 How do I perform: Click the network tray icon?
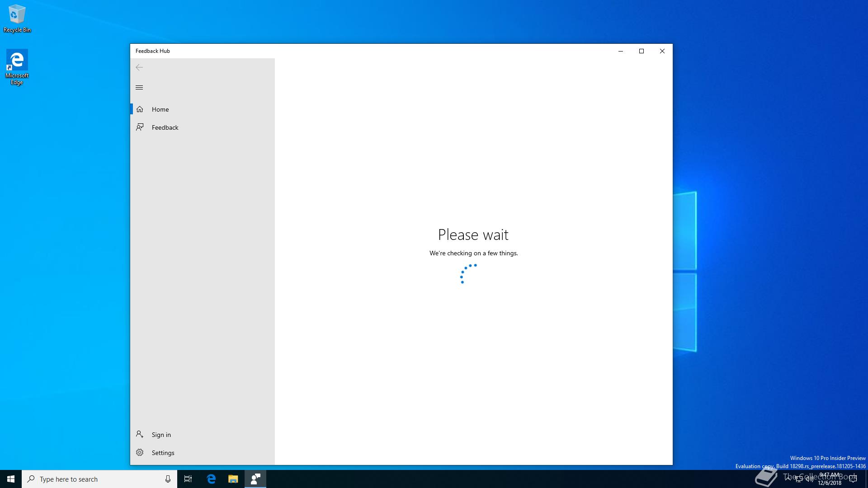point(799,479)
